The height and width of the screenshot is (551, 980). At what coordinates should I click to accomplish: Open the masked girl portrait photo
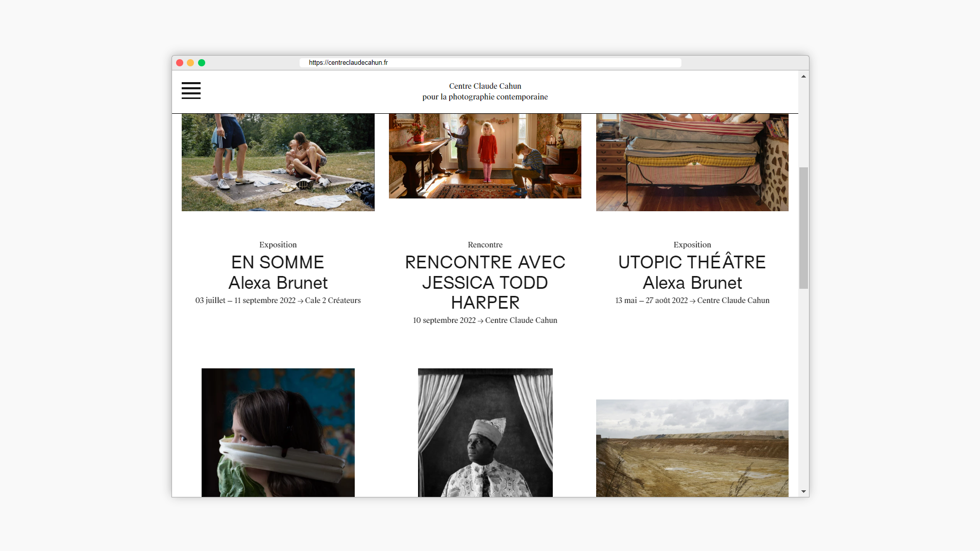[278, 433]
